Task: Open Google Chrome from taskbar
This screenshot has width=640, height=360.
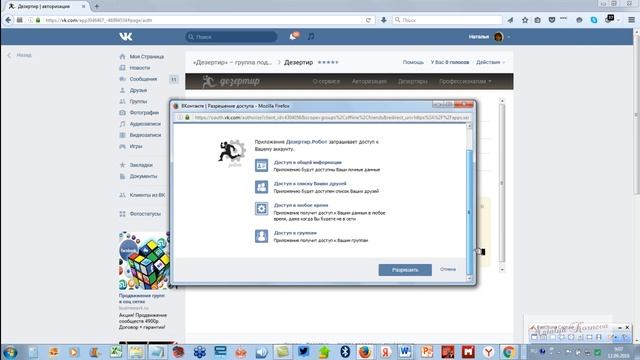Action: click(509, 351)
